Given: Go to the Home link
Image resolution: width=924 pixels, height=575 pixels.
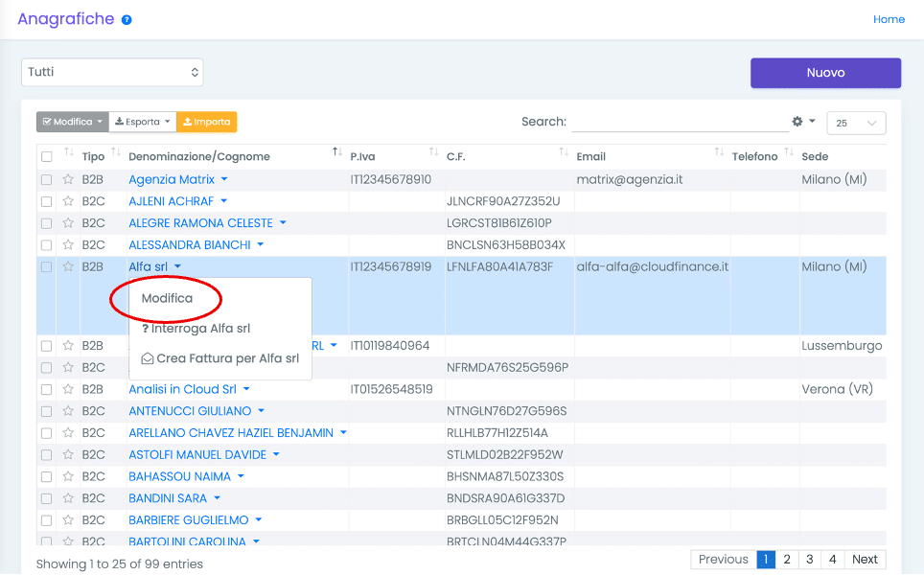Looking at the screenshot, I should [889, 19].
